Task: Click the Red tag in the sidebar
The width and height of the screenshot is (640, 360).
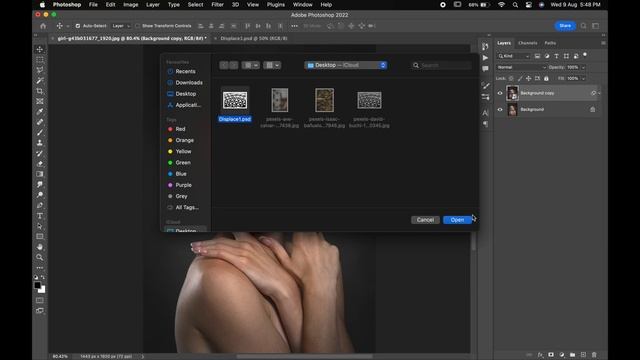Action: pos(180,129)
